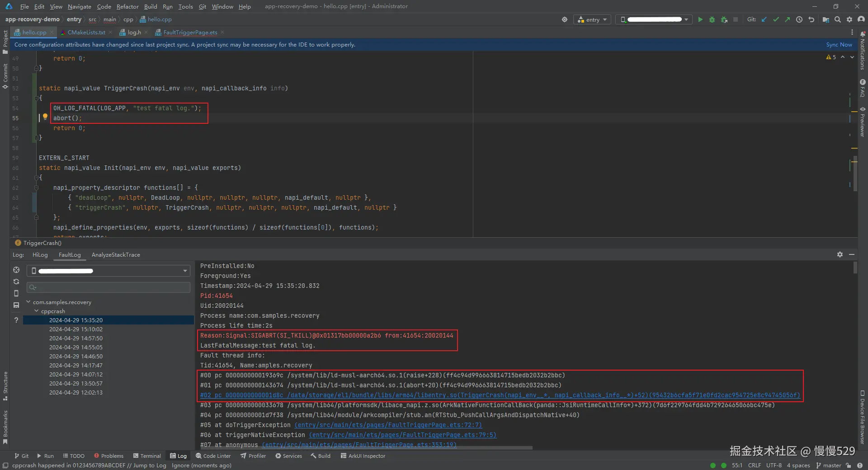
Task: Commit changes using the Git checkmark icon
Action: click(x=776, y=19)
